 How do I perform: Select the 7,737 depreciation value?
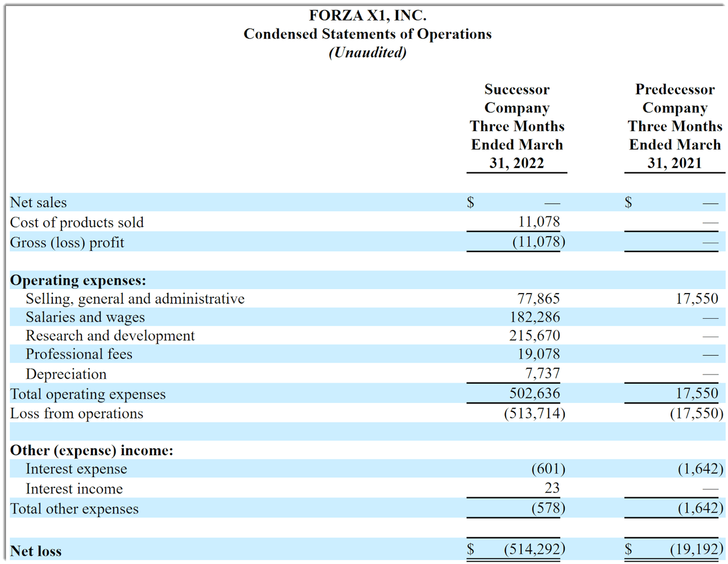543,373
